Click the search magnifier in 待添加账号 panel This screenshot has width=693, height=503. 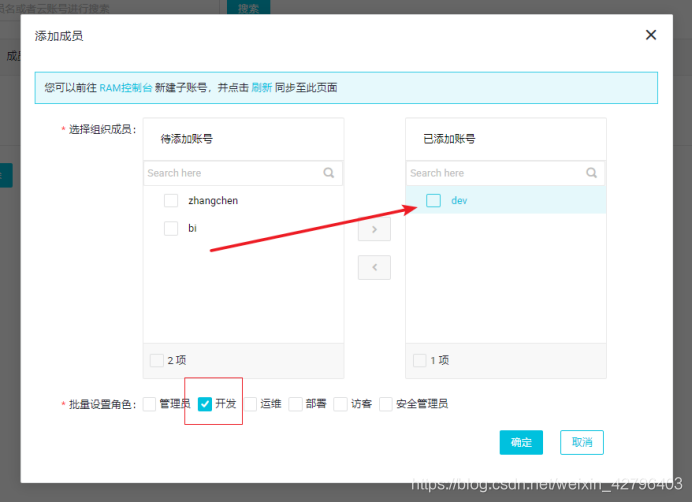tap(328, 173)
